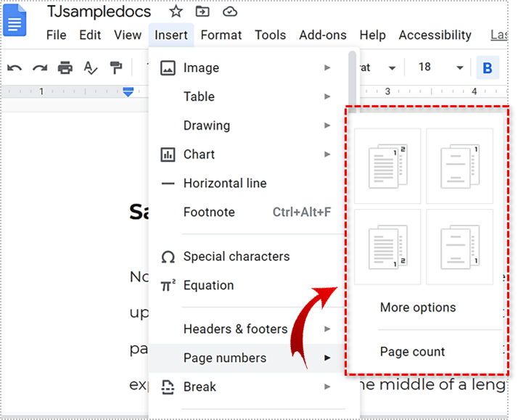Click the undo arrow
Image resolution: width=518 pixels, height=420 pixels.
pos(15,68)
